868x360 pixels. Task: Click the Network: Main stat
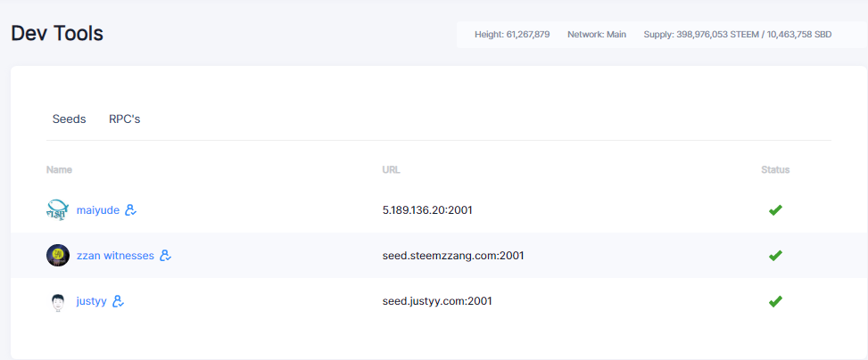(x=597, y=34)
